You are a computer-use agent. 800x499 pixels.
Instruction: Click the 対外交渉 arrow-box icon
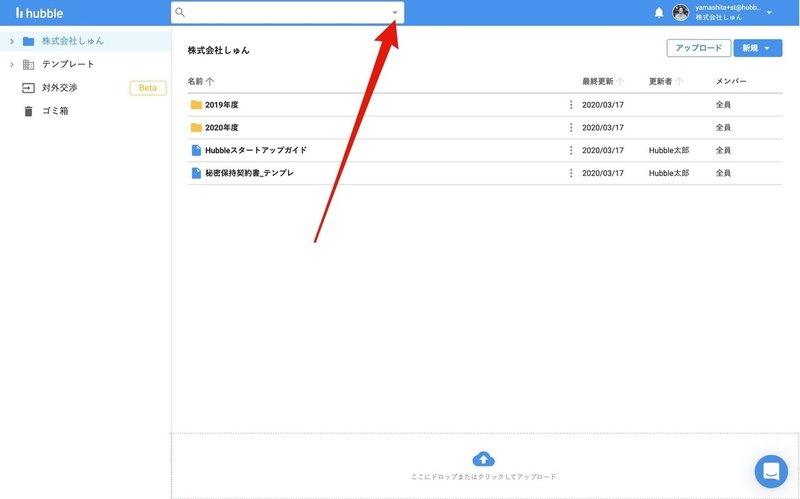[29, 88]
